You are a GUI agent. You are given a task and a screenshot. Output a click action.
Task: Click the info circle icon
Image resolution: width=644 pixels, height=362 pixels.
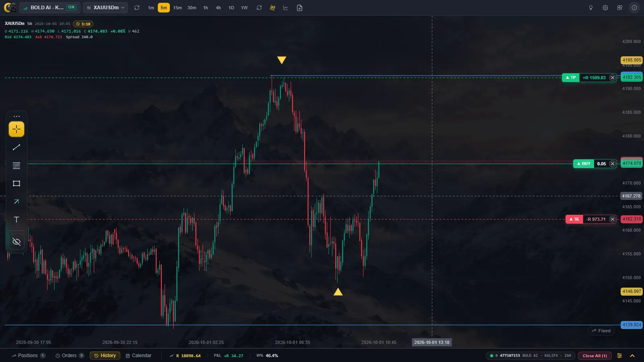pyautogui.click(x=634, y=8)
